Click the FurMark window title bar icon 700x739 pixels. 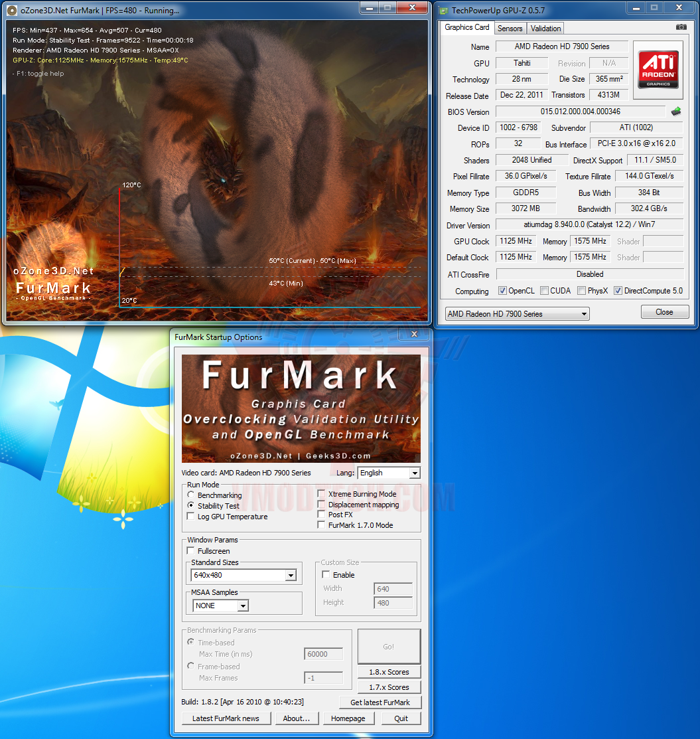[12, 10]
